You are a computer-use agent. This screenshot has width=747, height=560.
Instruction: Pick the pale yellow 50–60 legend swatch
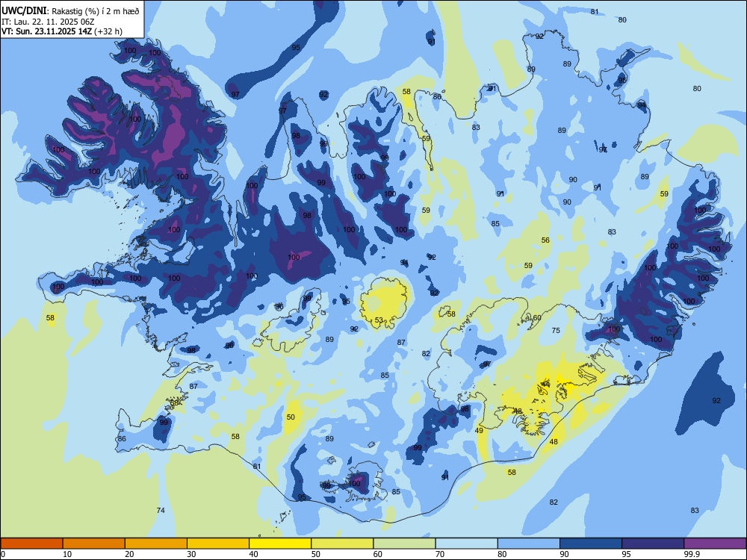point(342,544)
